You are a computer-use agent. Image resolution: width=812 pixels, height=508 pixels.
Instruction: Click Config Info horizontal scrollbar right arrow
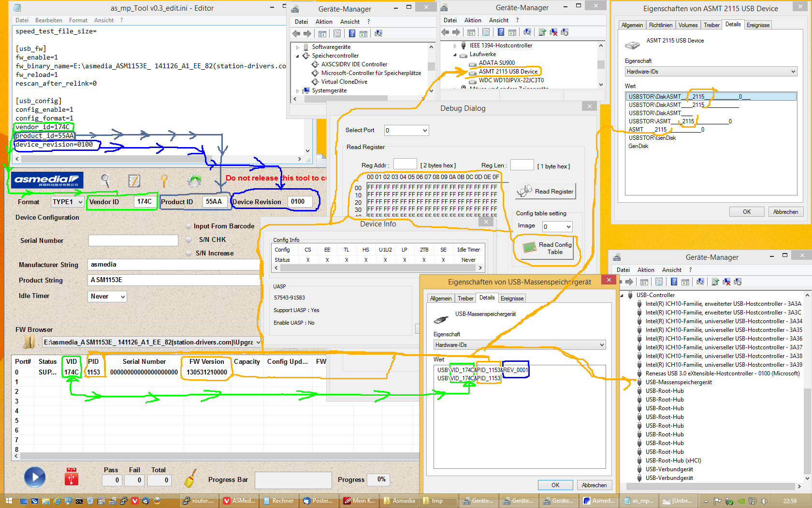(480, 268)
